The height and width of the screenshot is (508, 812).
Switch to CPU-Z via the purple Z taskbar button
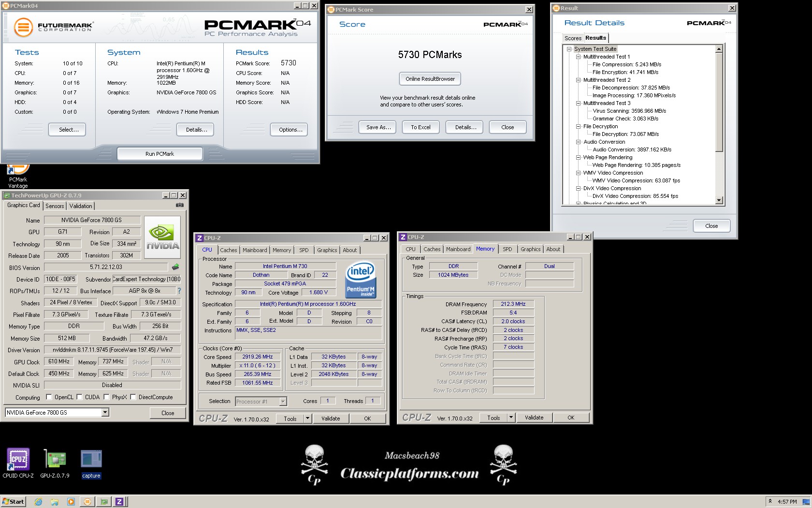click(x=119, y=502)
